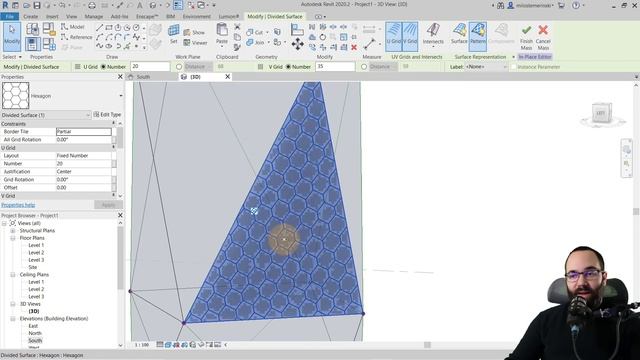Image resolution: width=640 pixels, height=360 pixels.
Task: Select U Grid Number radio button
Action: [103, 67]
